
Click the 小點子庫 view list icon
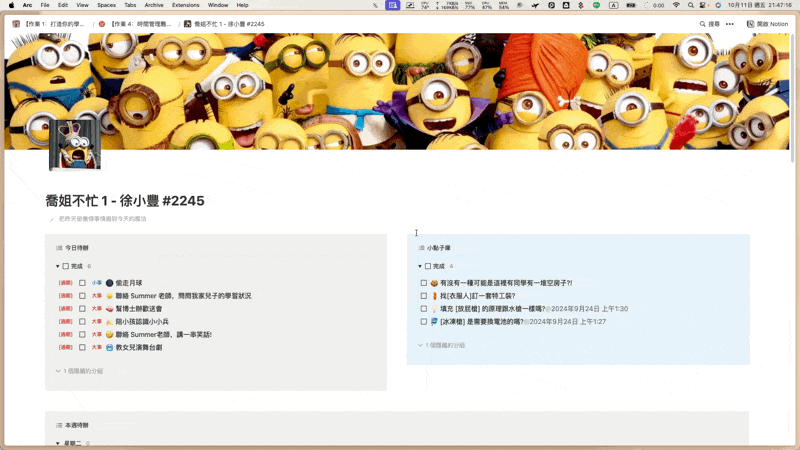click(x=421, y=248)
